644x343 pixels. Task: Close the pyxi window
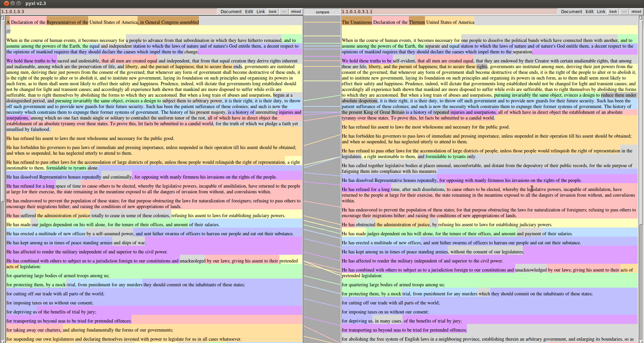[x=6, y=3]
